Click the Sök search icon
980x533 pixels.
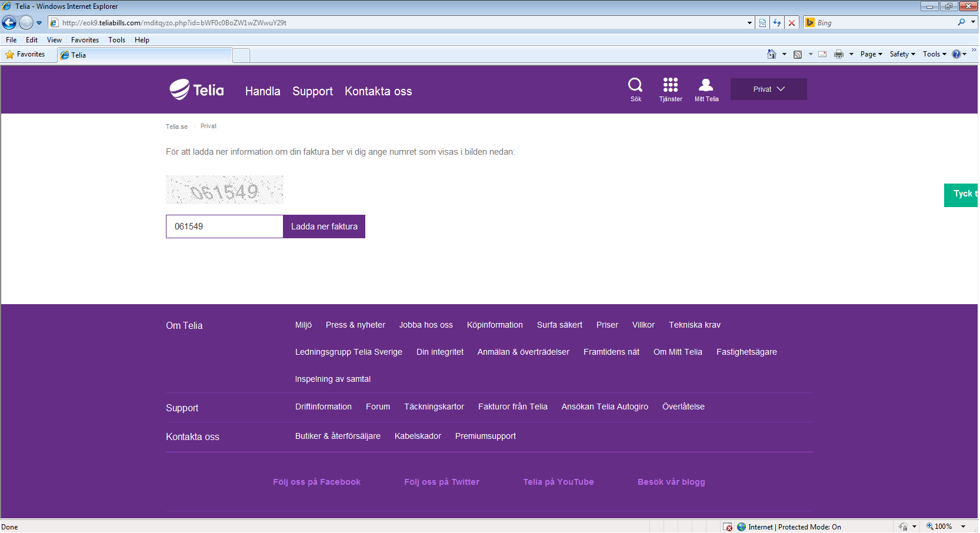click(x=635, y=85)
